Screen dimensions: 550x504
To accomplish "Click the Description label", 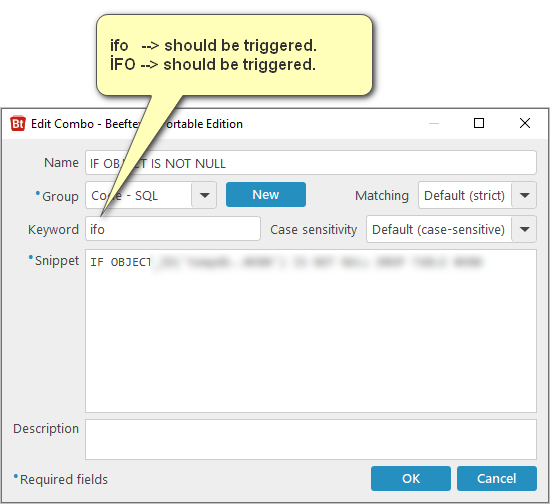I will [46, 429].
